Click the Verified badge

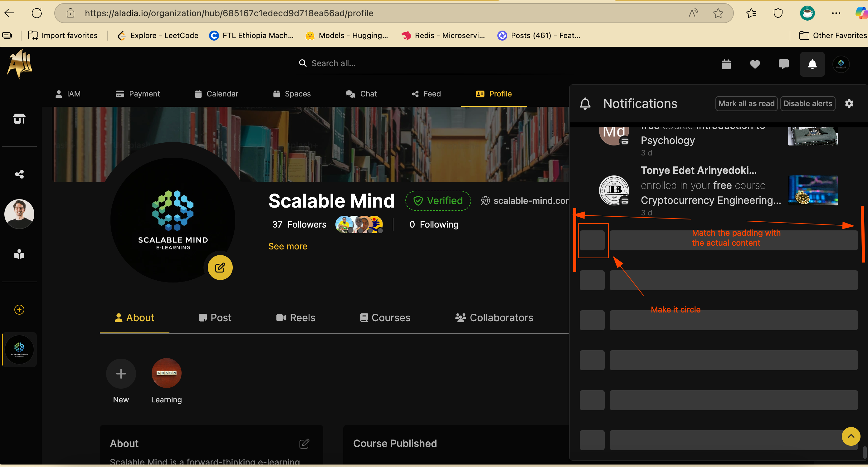[438, 201]
